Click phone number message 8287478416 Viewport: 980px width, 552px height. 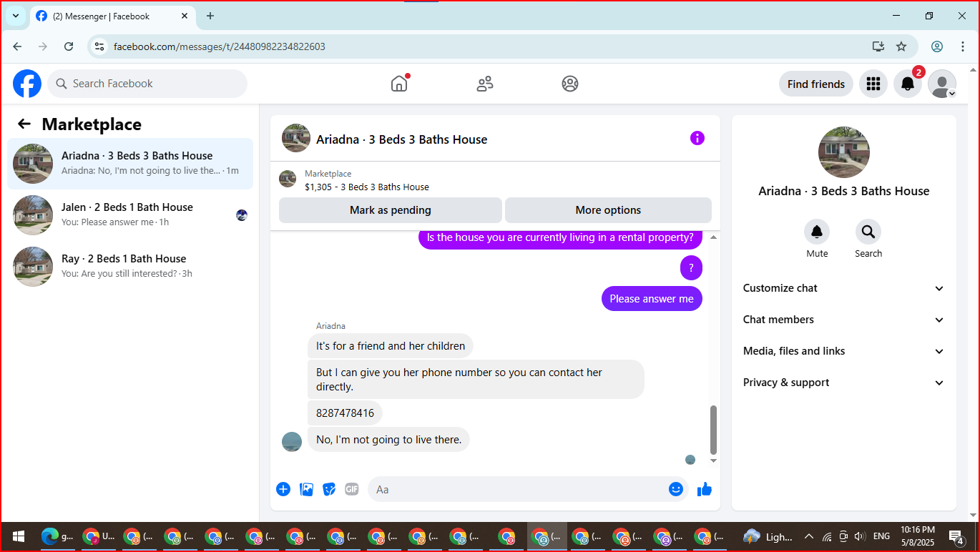[346, 413]
